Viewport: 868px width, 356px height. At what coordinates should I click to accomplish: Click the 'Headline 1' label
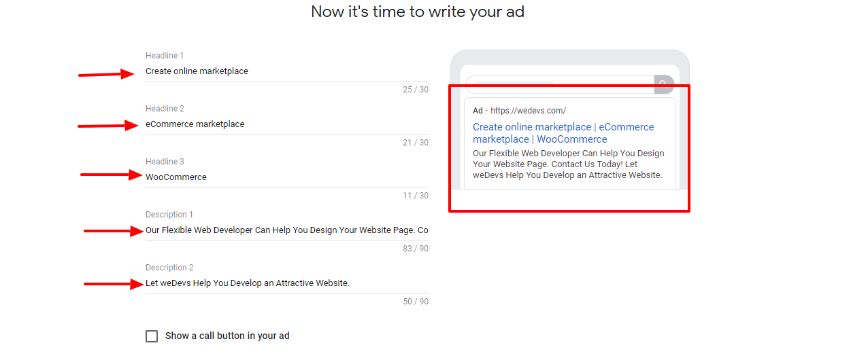click(x=165, y=56)
